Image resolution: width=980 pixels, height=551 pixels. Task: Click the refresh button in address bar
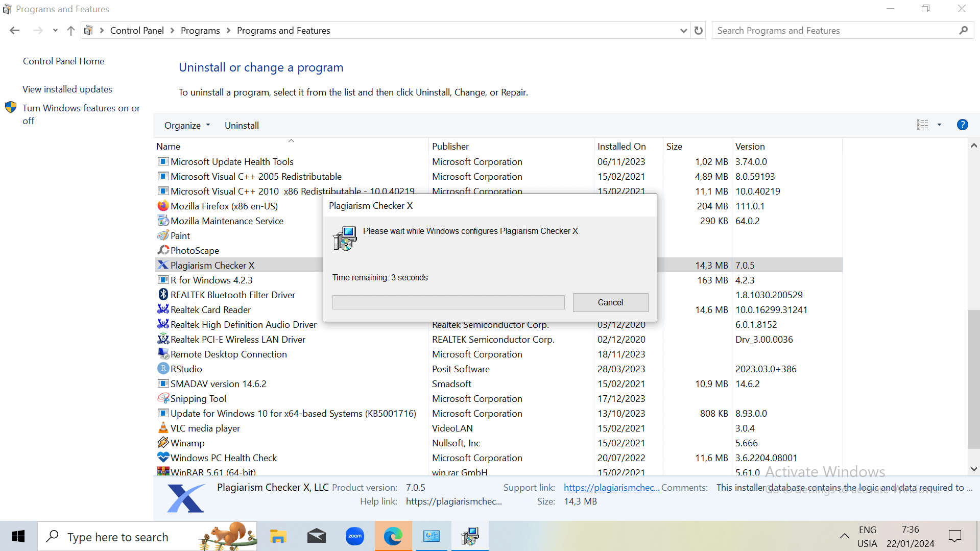[x=699, y=31]
